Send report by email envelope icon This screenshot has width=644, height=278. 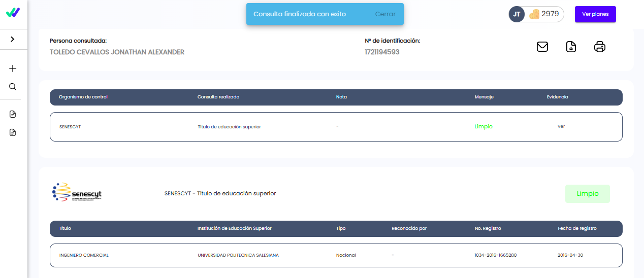[x=542, y=47]
